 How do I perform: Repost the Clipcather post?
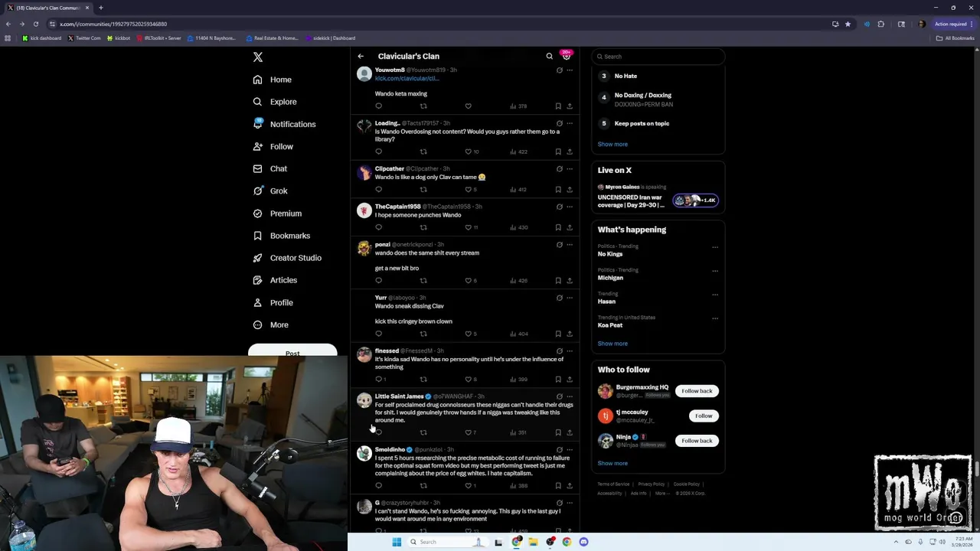[x=423, y=190]
